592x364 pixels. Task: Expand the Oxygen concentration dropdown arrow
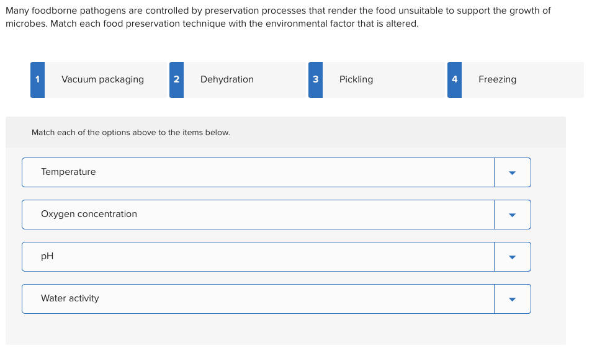coord(512,215)
